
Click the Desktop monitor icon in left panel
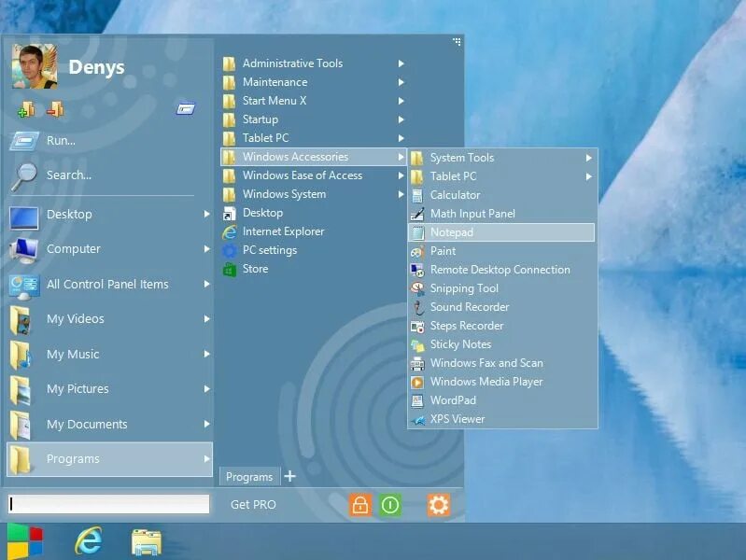(23, 218)
